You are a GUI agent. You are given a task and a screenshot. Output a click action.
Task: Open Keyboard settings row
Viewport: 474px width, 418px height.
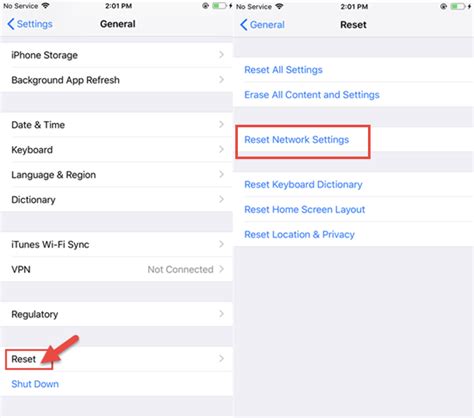click(116, 150)
